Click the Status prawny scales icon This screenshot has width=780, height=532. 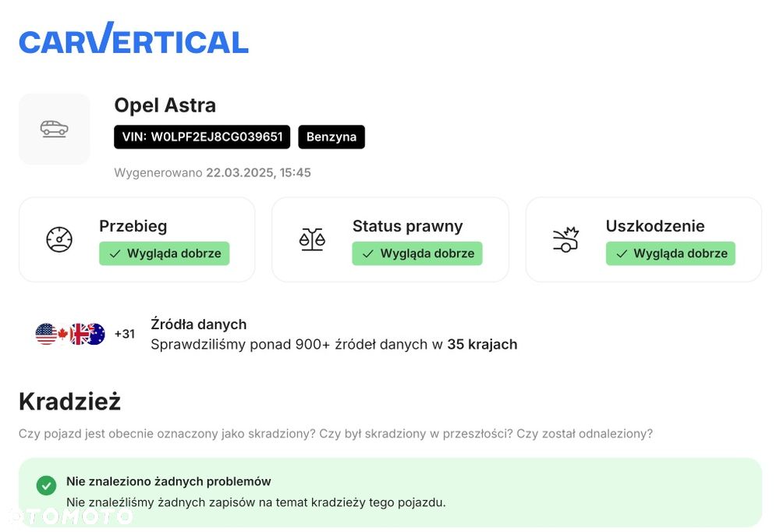pos(312,239)
